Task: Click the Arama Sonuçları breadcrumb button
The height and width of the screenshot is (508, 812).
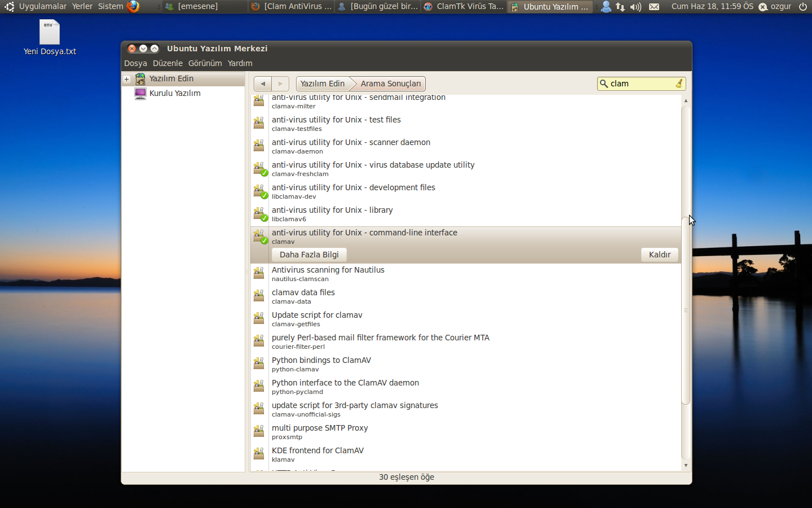Action: click(390, 84)
